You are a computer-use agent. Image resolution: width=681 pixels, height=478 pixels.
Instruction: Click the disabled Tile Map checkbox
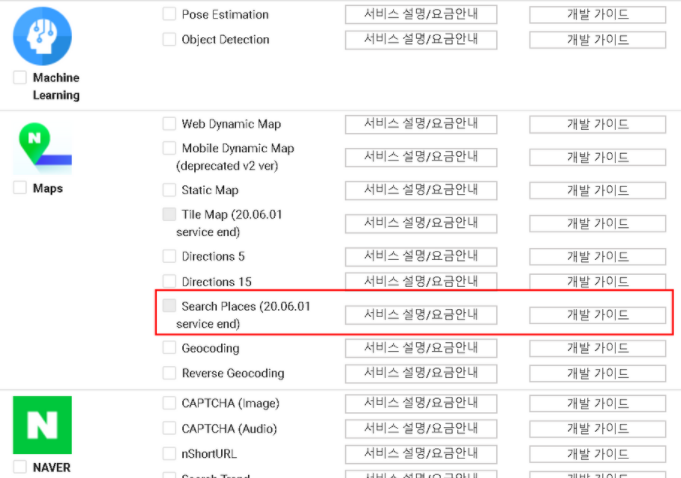pyautogui.click(x=169, y=214)
